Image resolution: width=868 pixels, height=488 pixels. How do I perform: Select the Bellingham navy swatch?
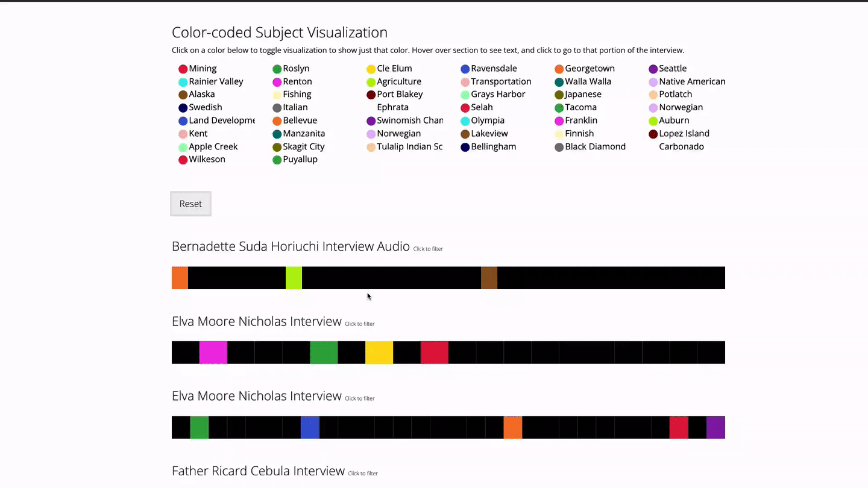pos(465,148)
